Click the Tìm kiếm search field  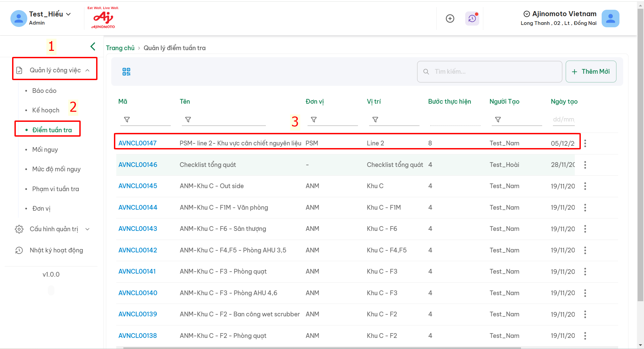coord(489,72)
